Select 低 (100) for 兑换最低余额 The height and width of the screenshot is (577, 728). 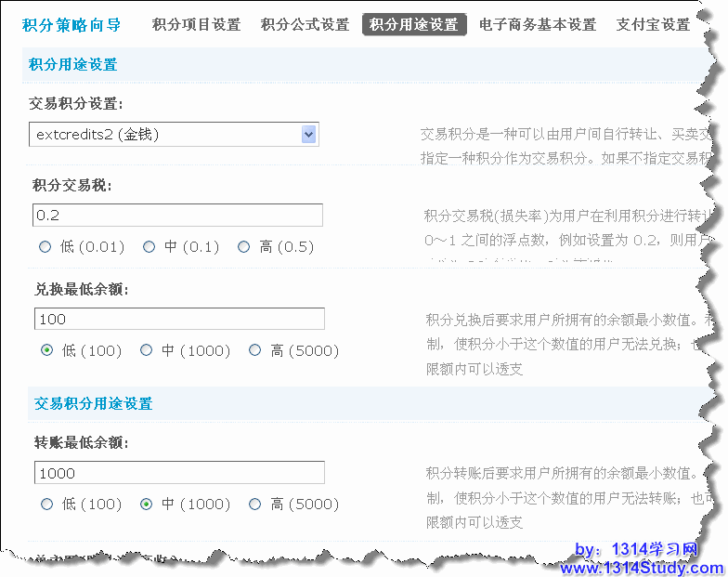[x=46, y=350]
